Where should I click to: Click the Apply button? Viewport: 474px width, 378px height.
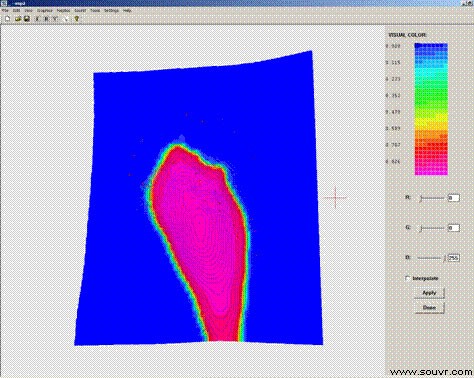(429, 293)
